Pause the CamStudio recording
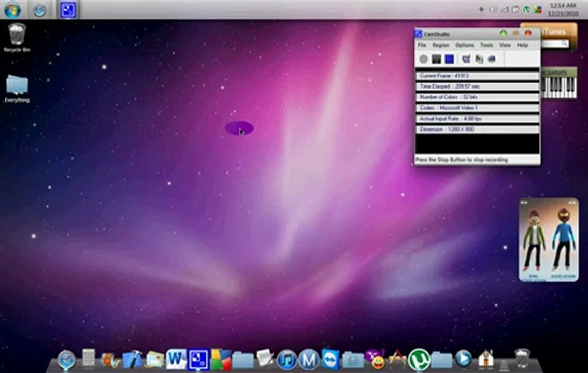This screenshot has height=373, width=588. pyautogui.click(x=436, y=59)
